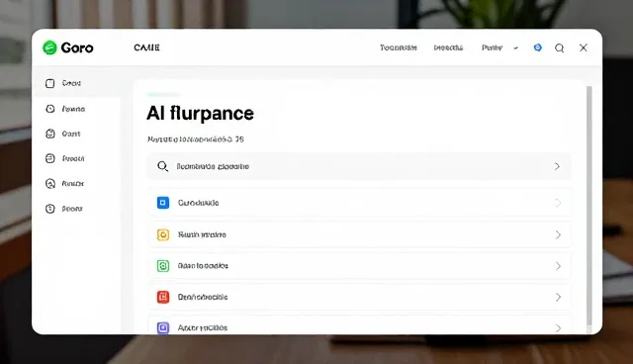The height and width of the screenshot is (364, 633).
Task: Open the header menu item next to the small caret
Action: click(492, 47)
